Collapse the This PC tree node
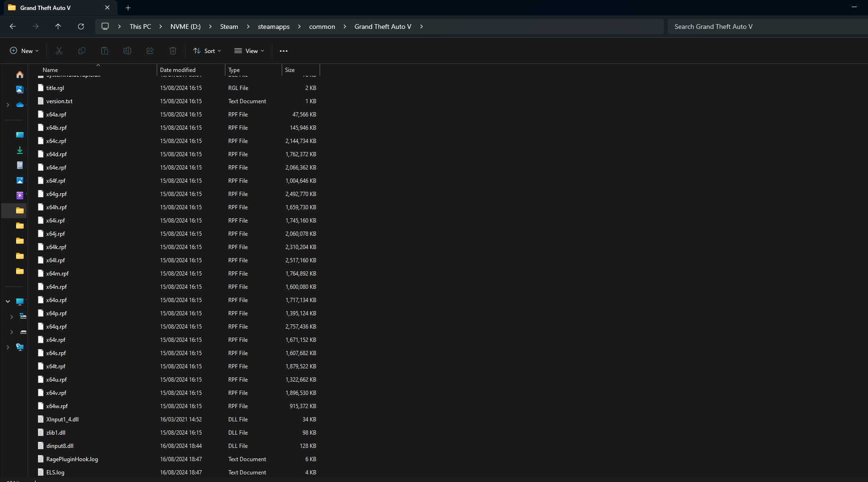Image resolution: width=868 pixels, height=482 pixels. [x=8, y=302]
